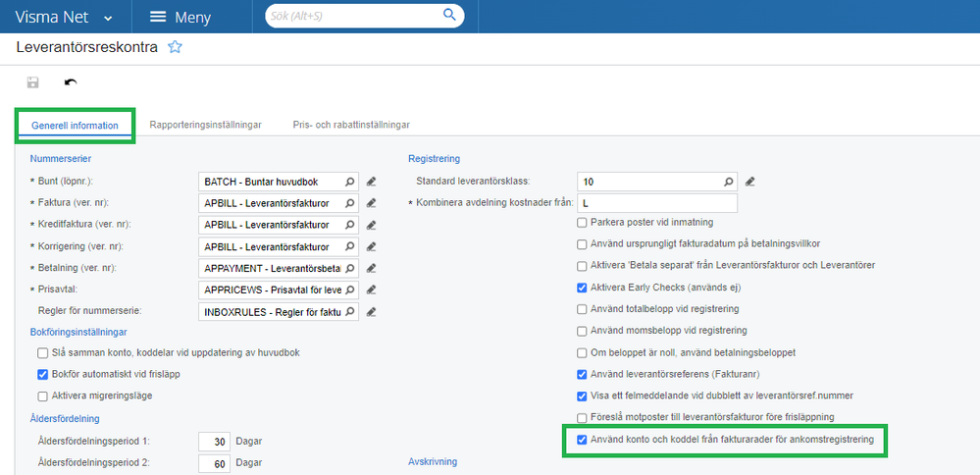980x475 pixels.
Task: Enable Parkera poster vid inmatning checkbox
Action: (x=583, y=222)
